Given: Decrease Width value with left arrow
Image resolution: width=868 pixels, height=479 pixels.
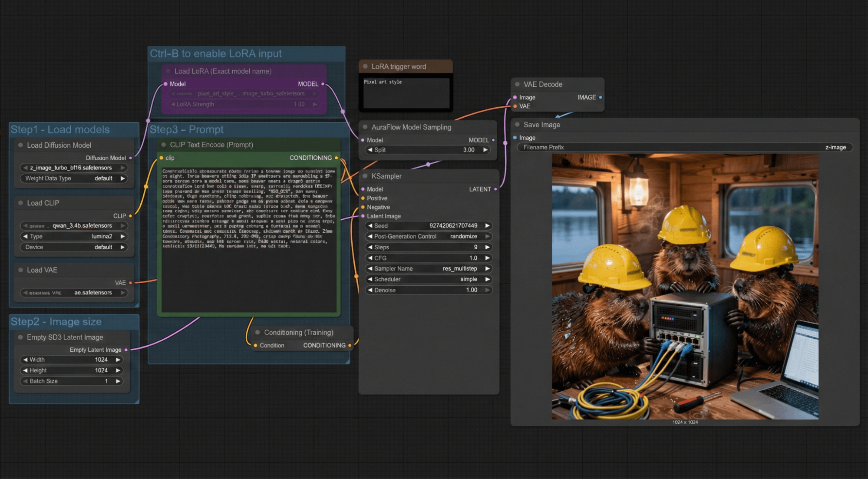Looking at the screenshot, I should tap(25, 360).
